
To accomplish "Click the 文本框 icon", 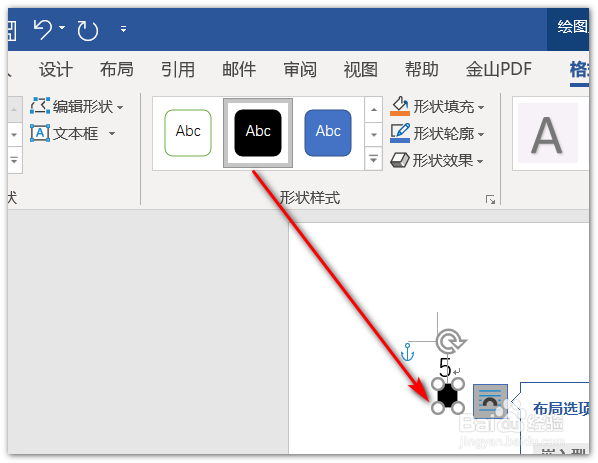I will 40,133.
